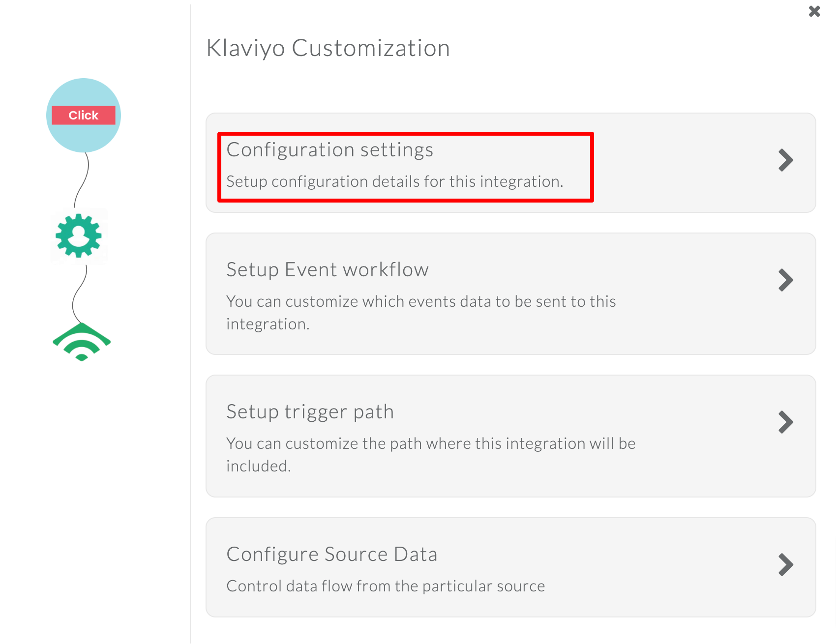Select the chevron beside Configure Source Data
This screenshot has height=644, width=836.
point(786,565)
